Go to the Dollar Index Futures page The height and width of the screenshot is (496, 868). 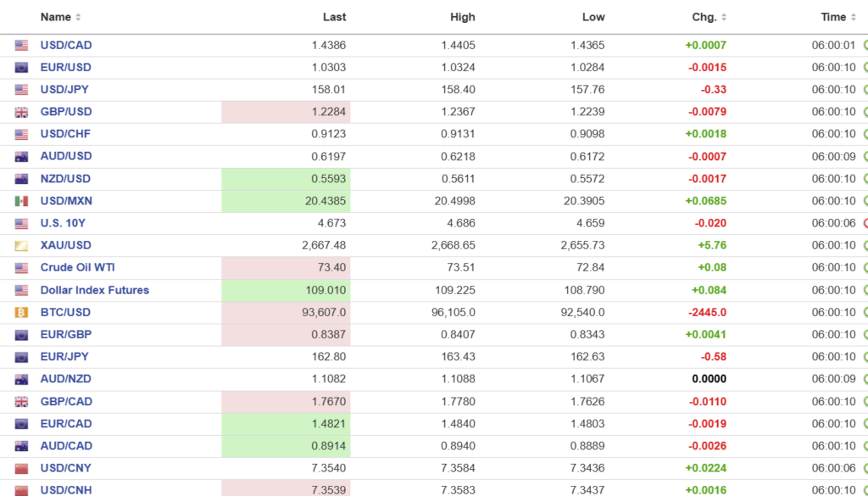pos(94,290)
